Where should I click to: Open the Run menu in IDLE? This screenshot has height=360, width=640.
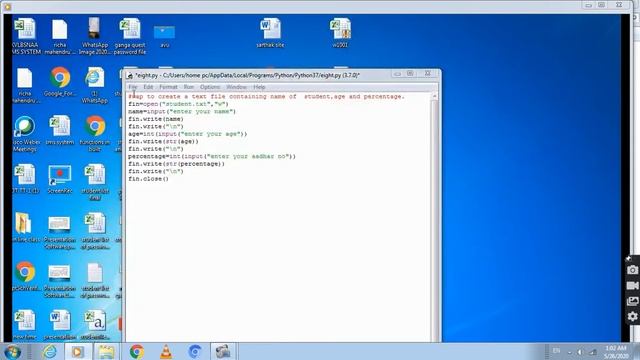point(189,87)
